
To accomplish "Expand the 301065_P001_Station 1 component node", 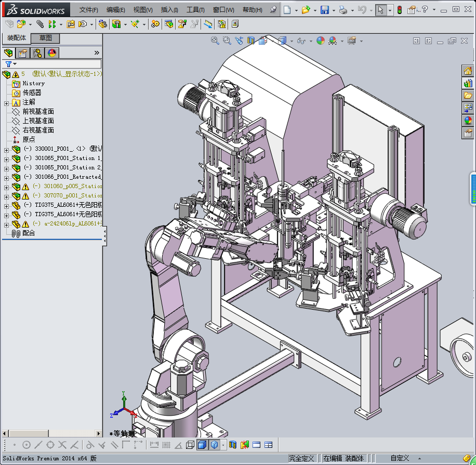I will coord(6,158).
